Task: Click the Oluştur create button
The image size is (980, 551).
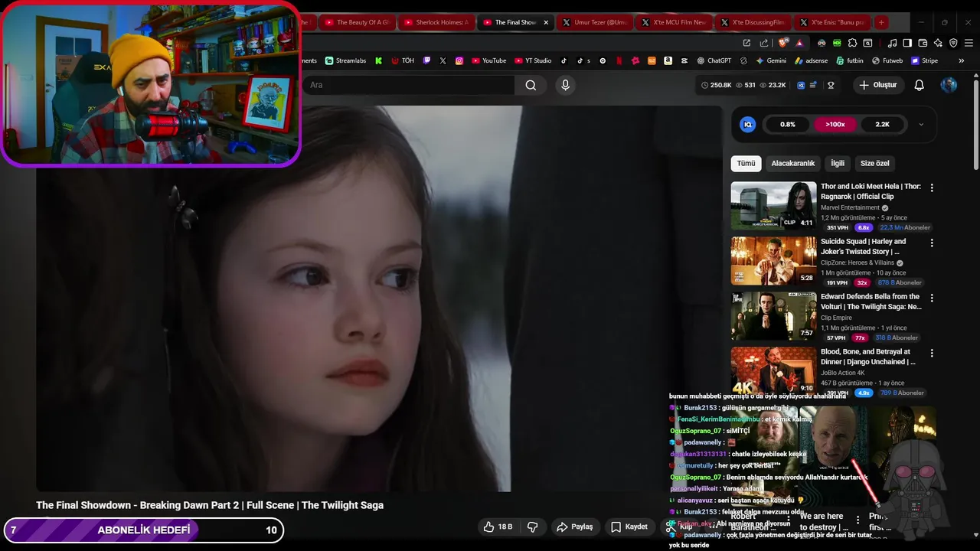Action: point(877,85)
